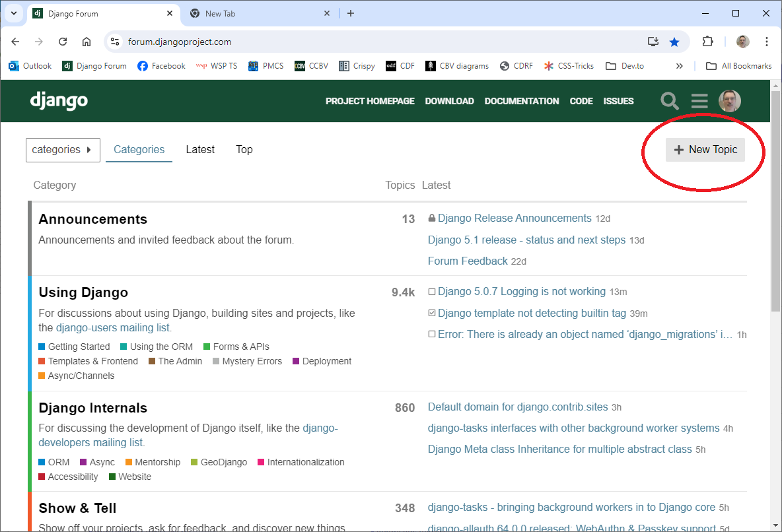Open Chrome three-dot menu
Viewport: 782px width, 532px height.
pyautogui.click(x=767, y=42)
